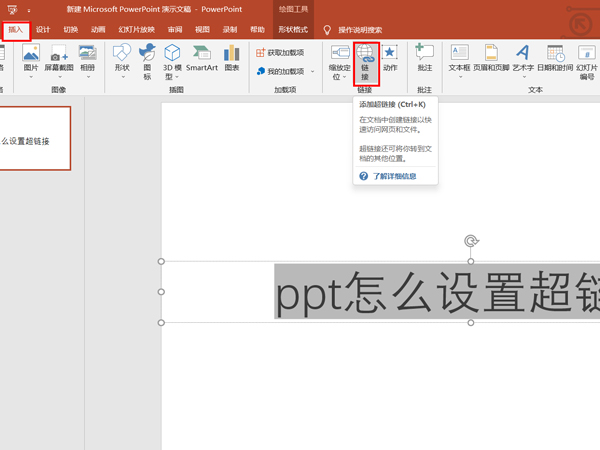This screenshot has height=450, width=600.
Task: Add a 批注 comment
Action: coord(424,60)
